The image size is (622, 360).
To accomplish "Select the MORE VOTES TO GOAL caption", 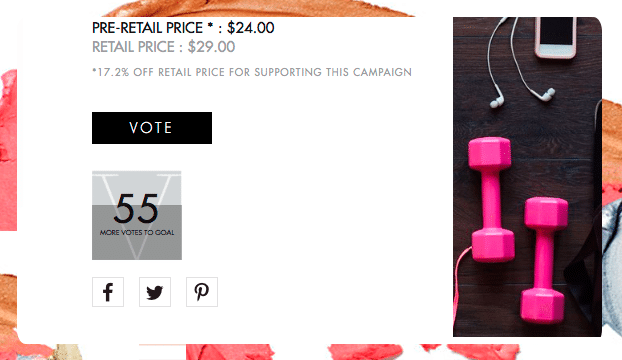I will [137, 233].
